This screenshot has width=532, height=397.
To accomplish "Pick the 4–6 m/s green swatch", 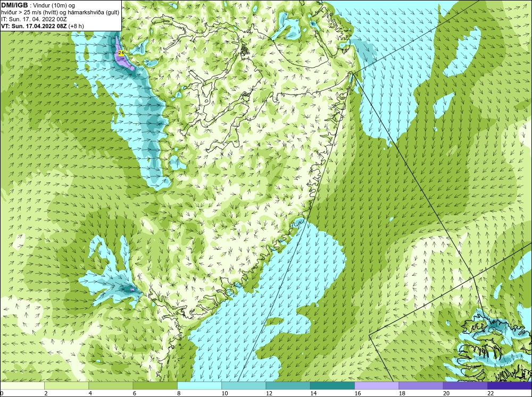I will (x=111, y=385).
